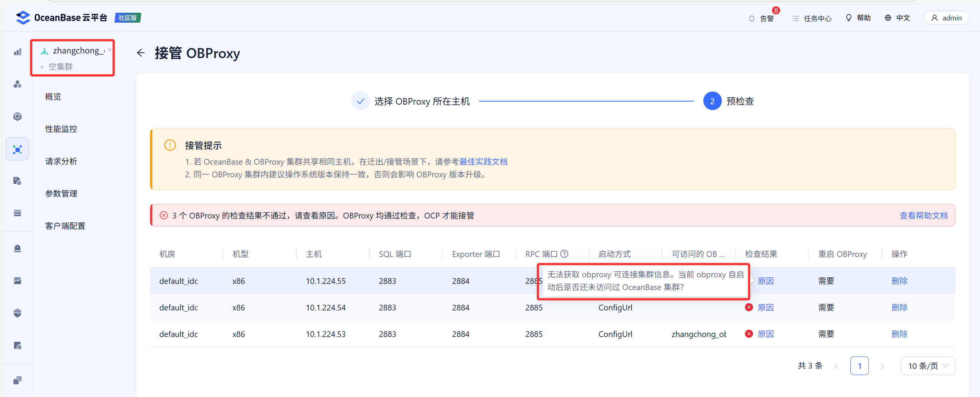This screenshot has width=980, height=397.
Task: Open the 最佳实践文档 link
Action: tap(483, 162)
